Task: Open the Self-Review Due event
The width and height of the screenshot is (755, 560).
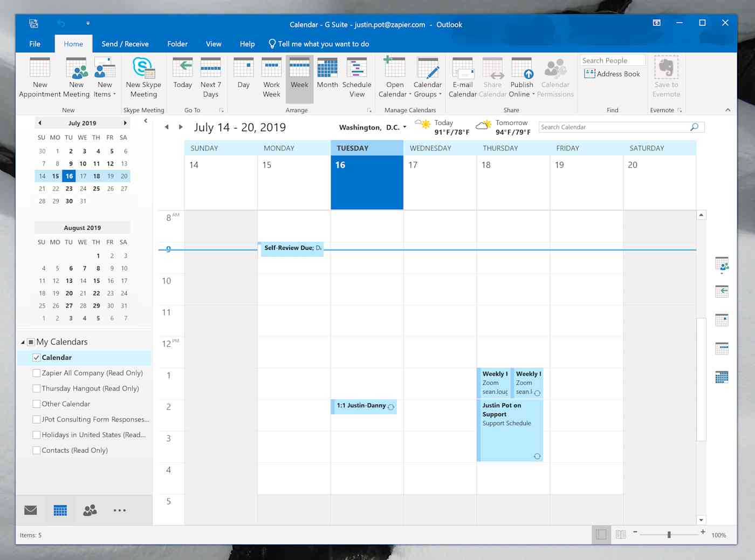Action: point(292,249)
